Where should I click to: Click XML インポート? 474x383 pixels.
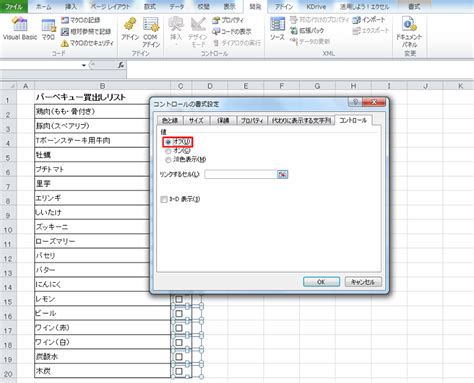tap(369, 20)
